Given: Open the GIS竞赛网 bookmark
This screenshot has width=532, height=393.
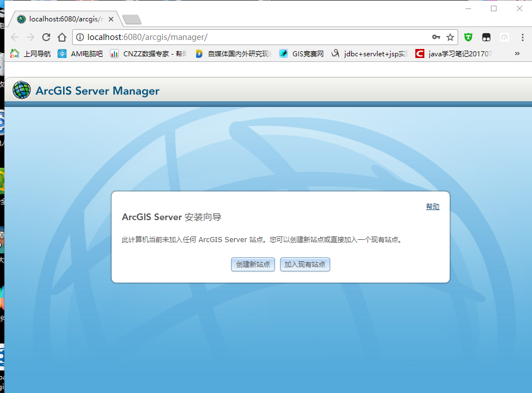Looking at the screenshot, I should (x=302, y=53).
